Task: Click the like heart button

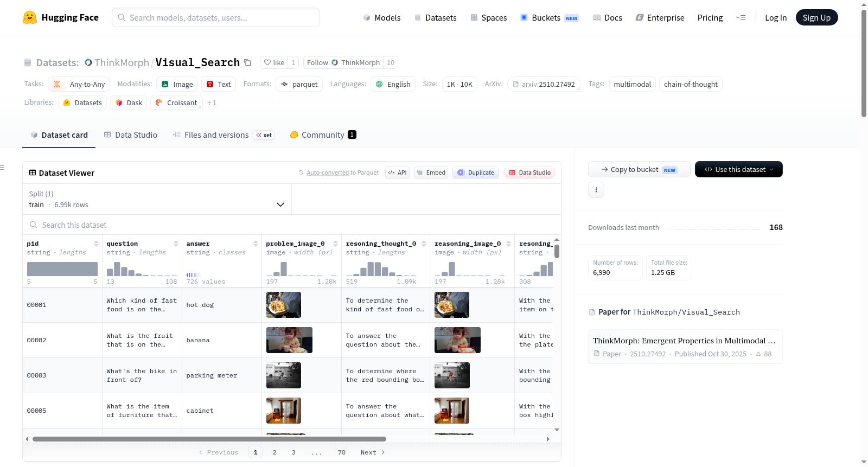Action: [274, 62]
